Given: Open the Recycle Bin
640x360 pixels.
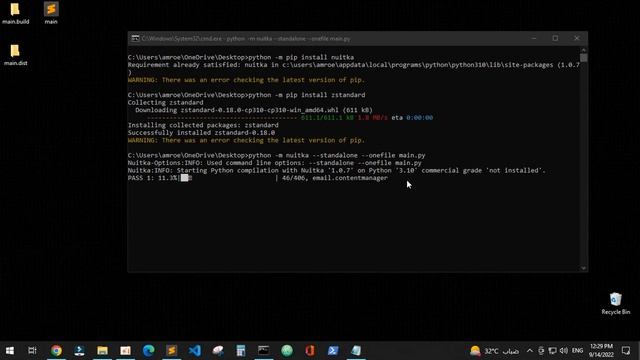Looking at the screenshot, I should [616, 303].
